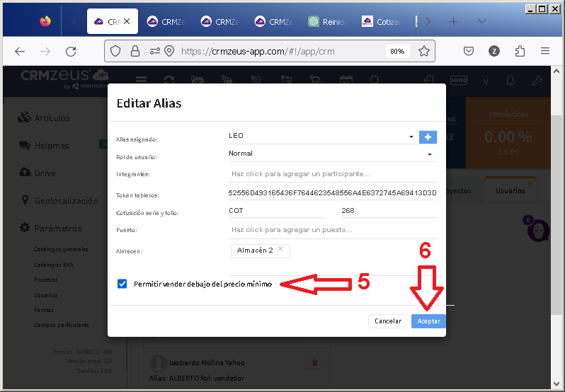This screenshot has height=392, width=565.
Task: Click the Save to Pocket icon
Action: point(469,51)
